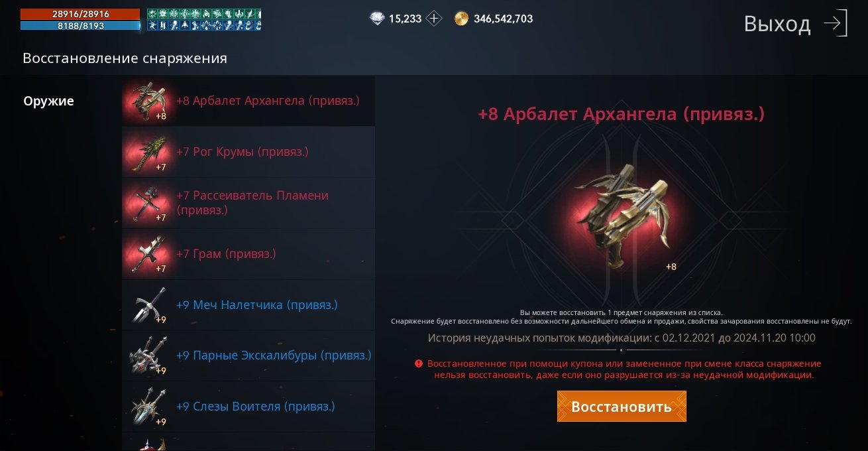Select the +7 Рог Крумы weapon icon
Screen dimensions: 868x451
click(147, 153)
